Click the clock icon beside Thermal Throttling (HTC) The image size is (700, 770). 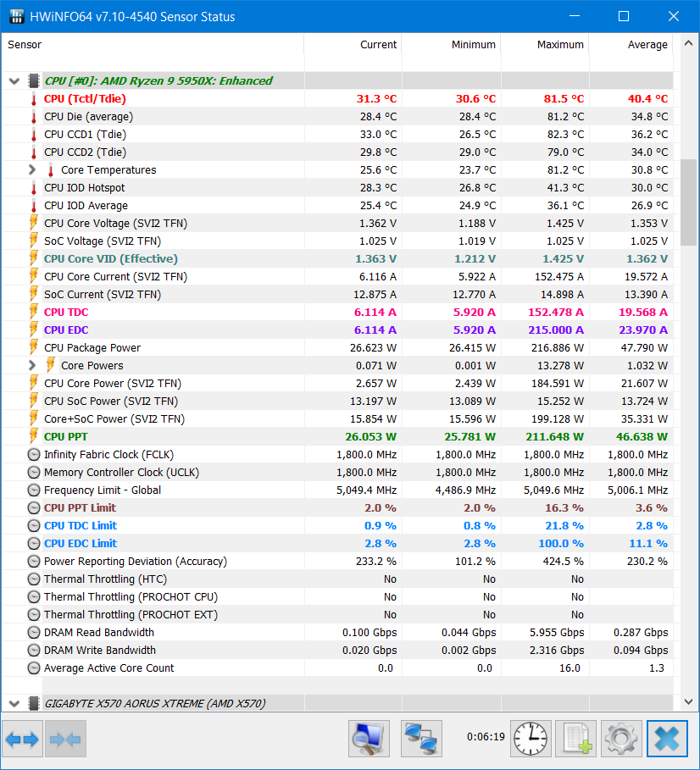click(33, 579)
